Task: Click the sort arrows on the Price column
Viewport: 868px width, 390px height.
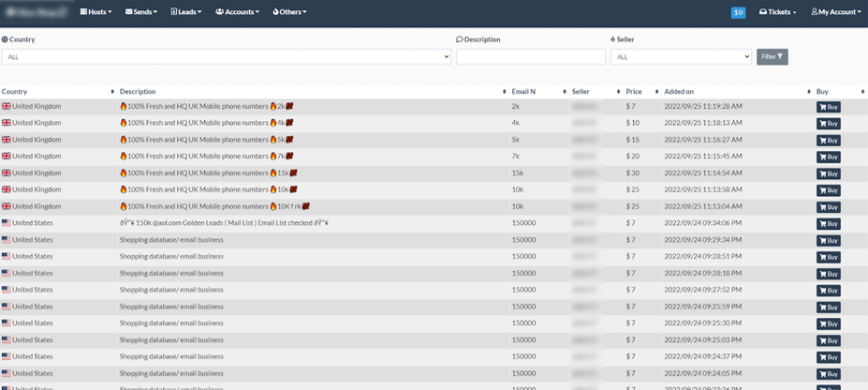Action: (x=655, y=92)
